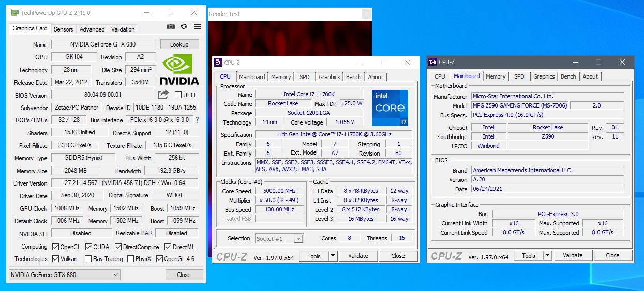Viewport: 644px width, 291px height.
Task: Click the BIOS Date 06/24/2021 value
Action: point(548,189)
